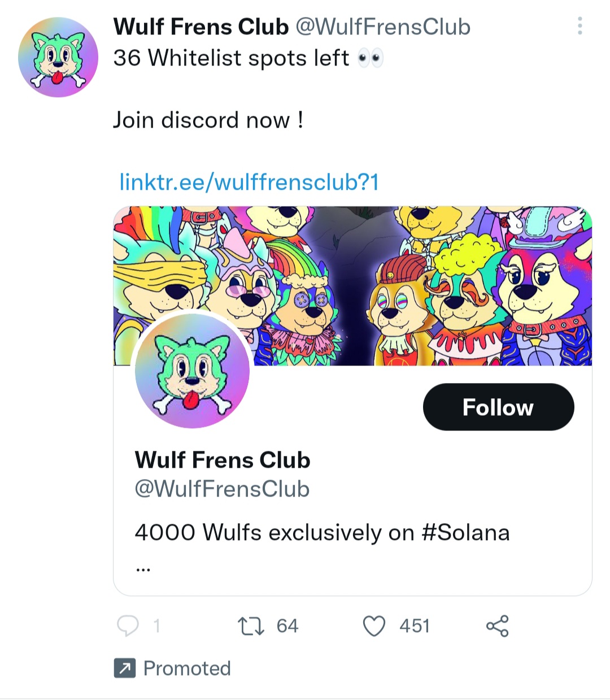
Task: Open the Wulf Frens Club card title
Action: (222, 460)
